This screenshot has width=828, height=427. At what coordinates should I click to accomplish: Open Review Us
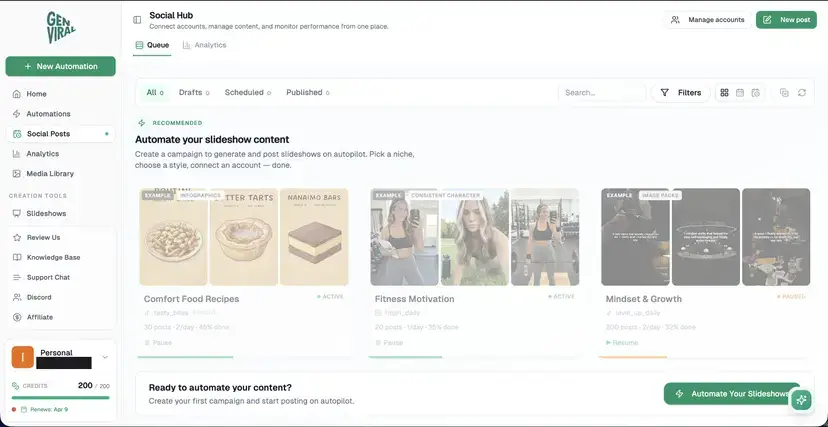coord(43,238)
